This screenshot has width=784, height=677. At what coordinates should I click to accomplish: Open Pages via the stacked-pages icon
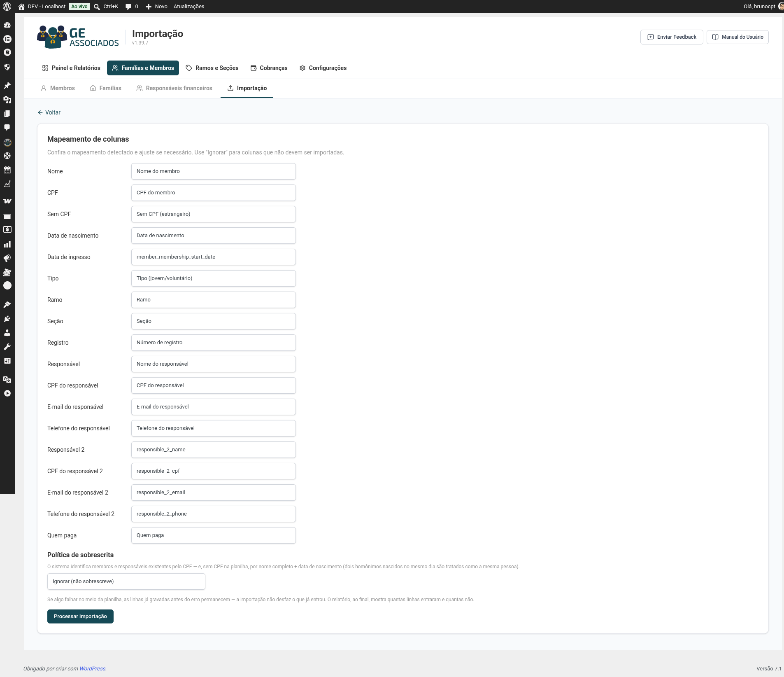pyautogui.click(x=7, y=114)
